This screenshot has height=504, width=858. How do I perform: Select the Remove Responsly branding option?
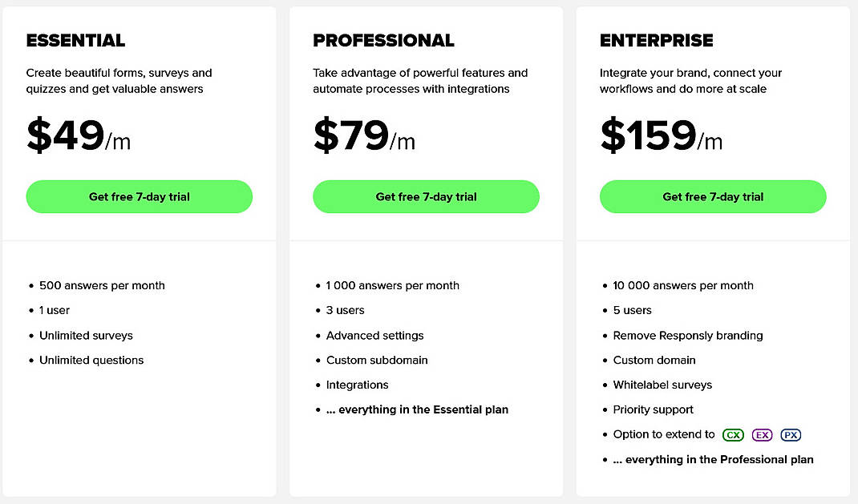688,335
